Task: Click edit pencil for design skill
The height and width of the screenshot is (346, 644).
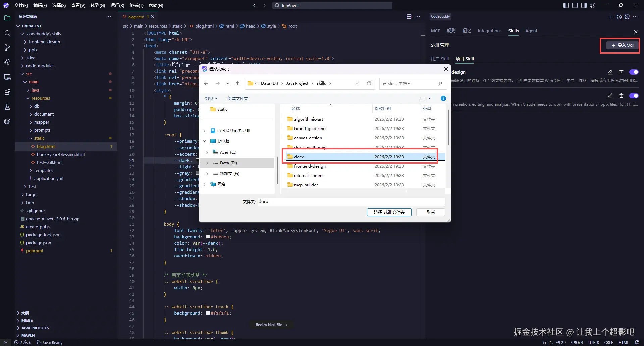Action: 610,72
